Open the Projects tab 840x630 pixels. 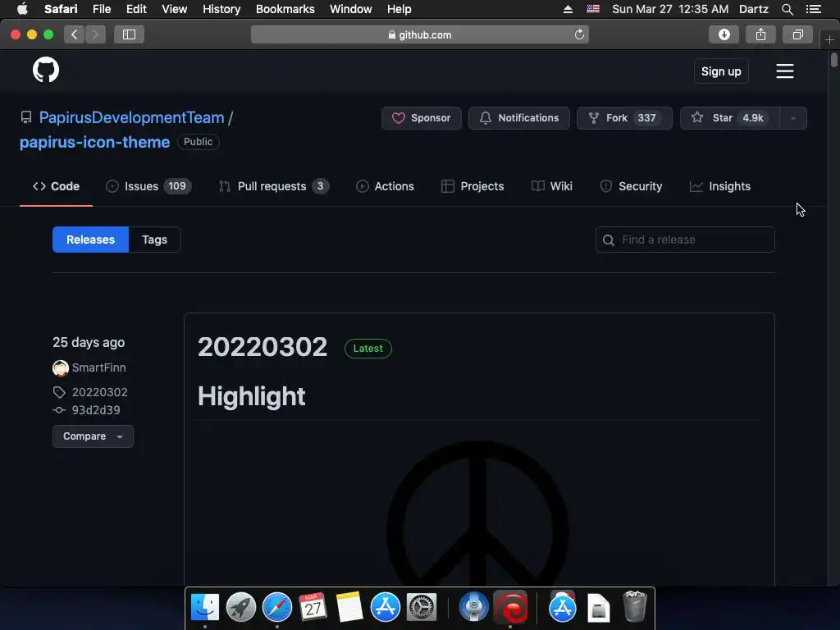[472, 186]
